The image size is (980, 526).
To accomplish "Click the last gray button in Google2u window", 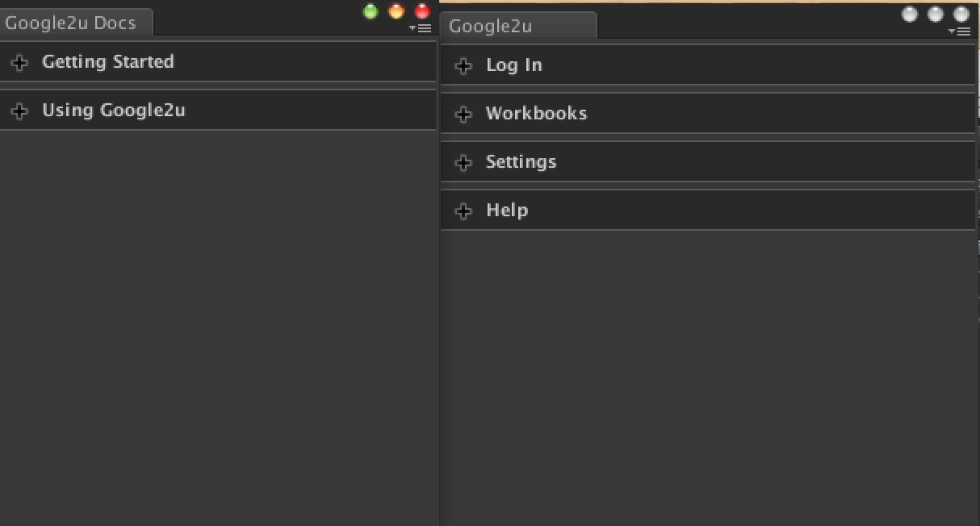I will pyautogui.click(x=961, y=14).
